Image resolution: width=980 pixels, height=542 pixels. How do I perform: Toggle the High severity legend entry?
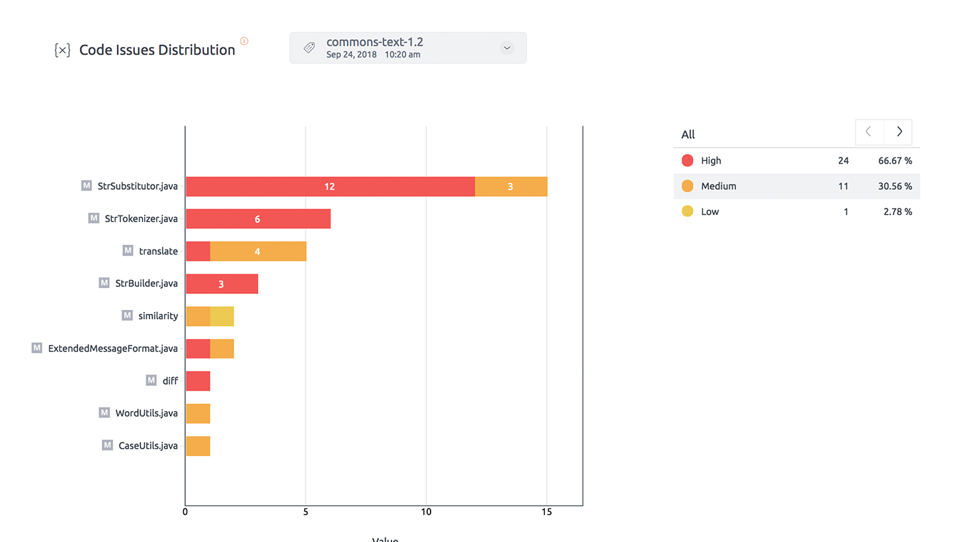point(711,161)
